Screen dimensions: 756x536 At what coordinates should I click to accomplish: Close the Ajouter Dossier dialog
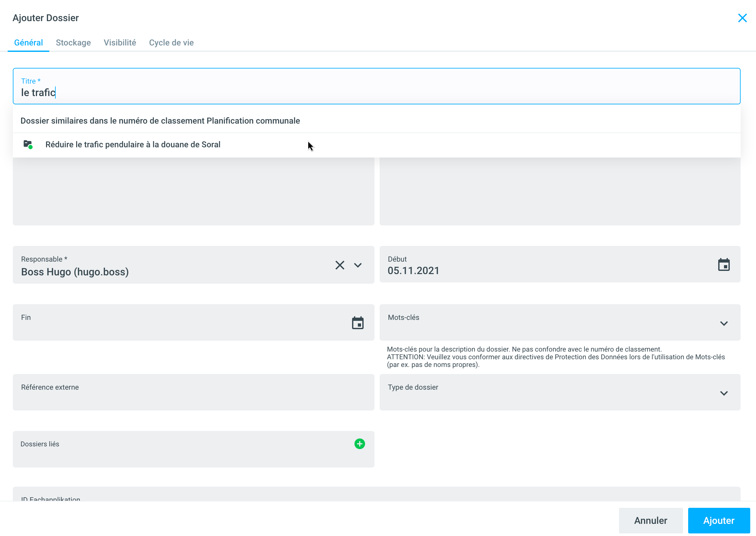coord(742,18)
